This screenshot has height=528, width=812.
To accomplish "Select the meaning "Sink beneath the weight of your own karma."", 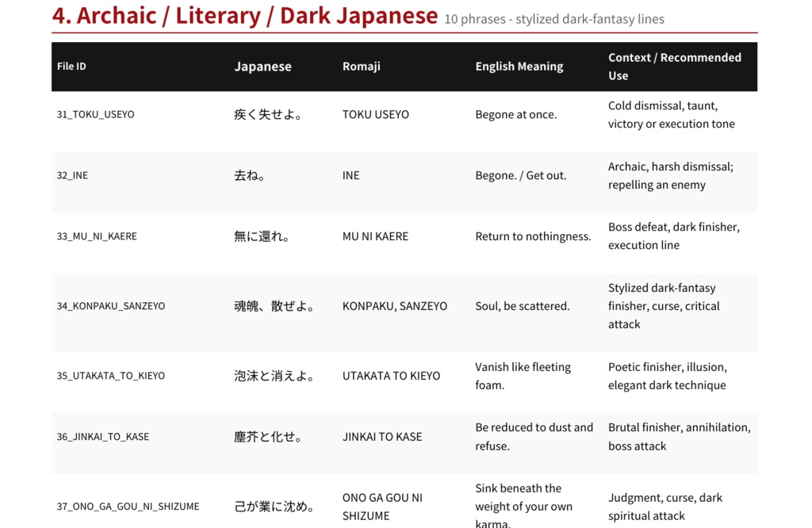I will tap(523, 506).
